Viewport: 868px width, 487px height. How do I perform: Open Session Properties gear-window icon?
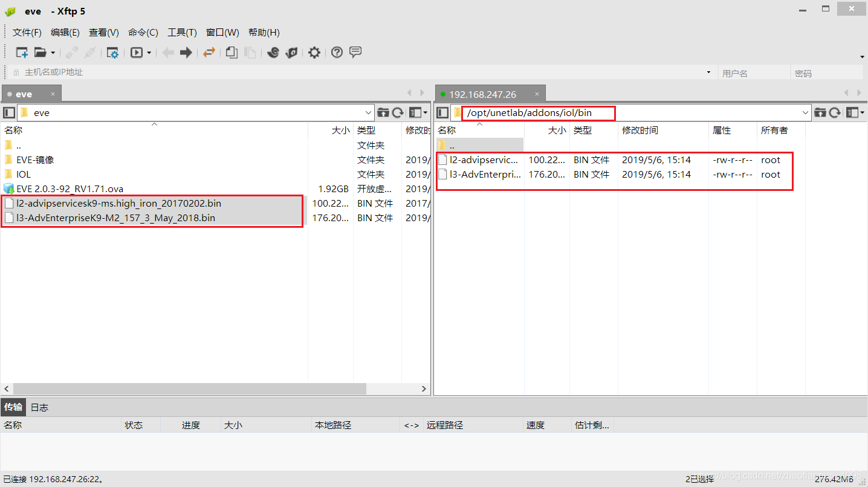[x=112, y=53]
